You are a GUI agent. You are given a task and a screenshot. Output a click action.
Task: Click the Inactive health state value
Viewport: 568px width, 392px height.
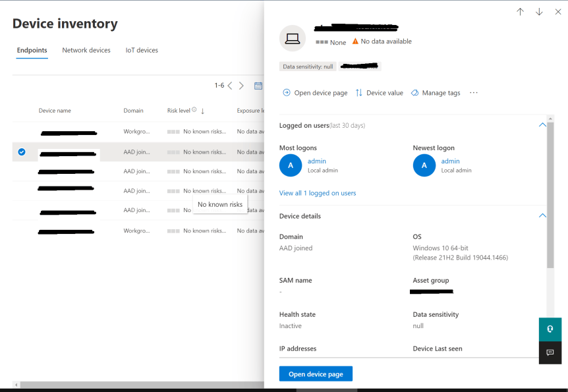290,325
